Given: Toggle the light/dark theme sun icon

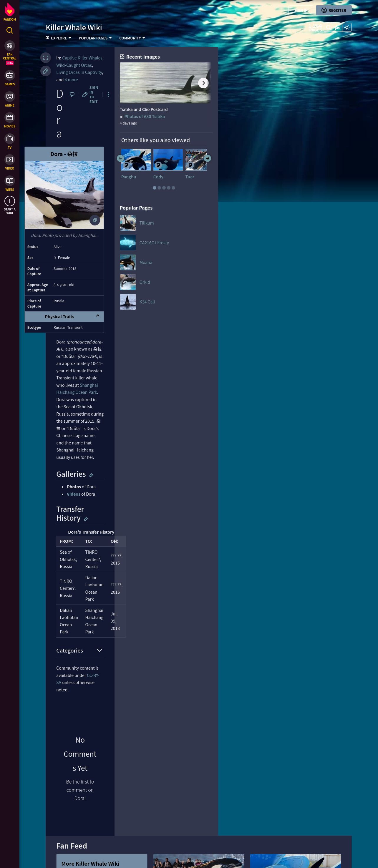Looking at the screenshot, I should (x=347, y=27).
